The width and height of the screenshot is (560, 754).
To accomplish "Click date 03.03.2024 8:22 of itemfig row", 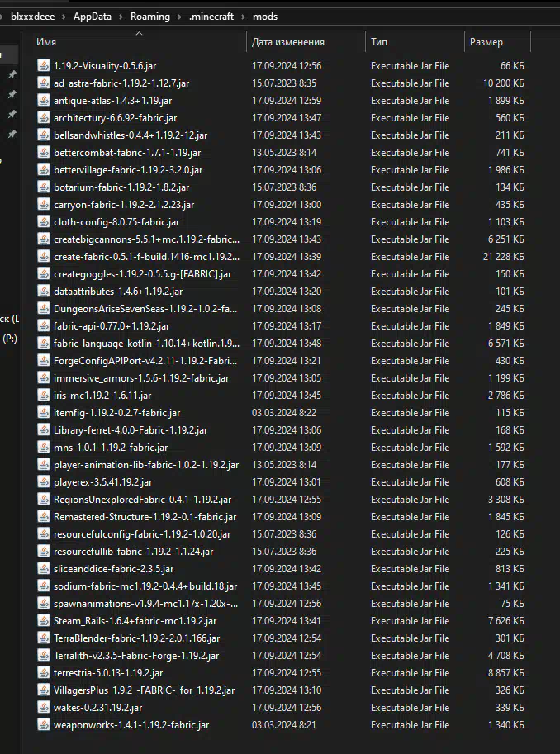I will 284,412.
